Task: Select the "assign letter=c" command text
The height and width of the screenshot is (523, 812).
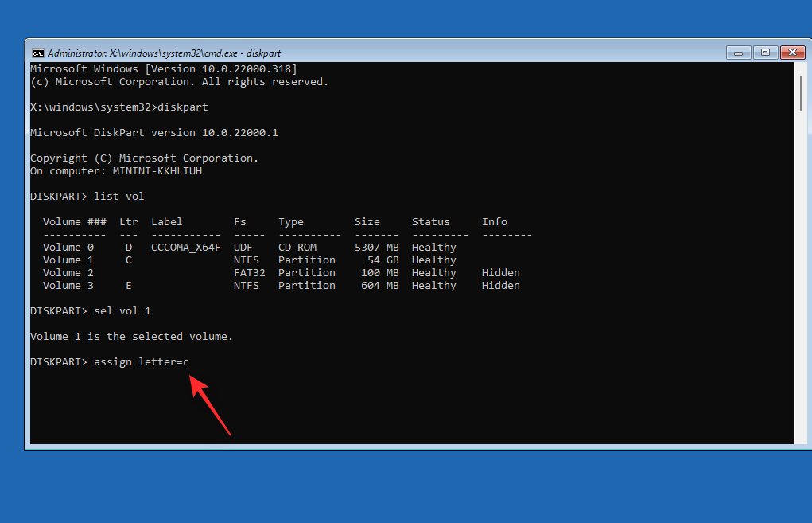Action: (x=140, y=361)
